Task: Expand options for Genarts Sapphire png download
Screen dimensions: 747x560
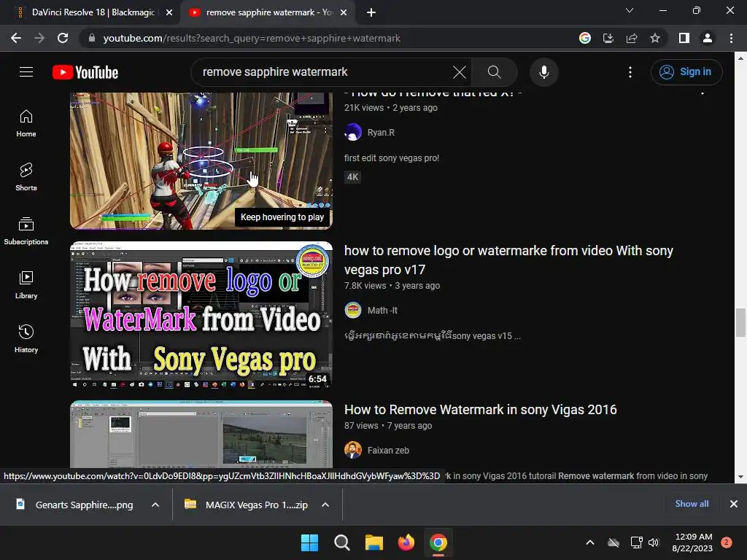Action: [x=155, y=505]
